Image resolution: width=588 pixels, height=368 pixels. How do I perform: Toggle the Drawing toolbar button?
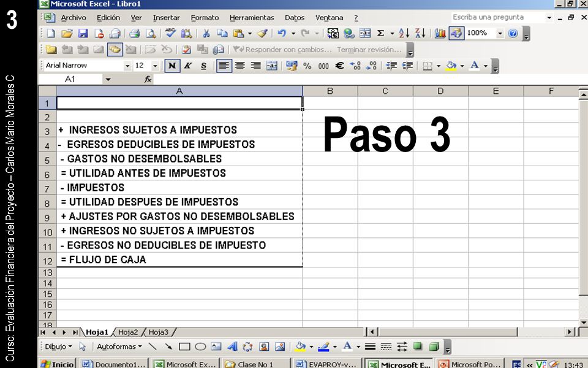(x=456, y=33)
